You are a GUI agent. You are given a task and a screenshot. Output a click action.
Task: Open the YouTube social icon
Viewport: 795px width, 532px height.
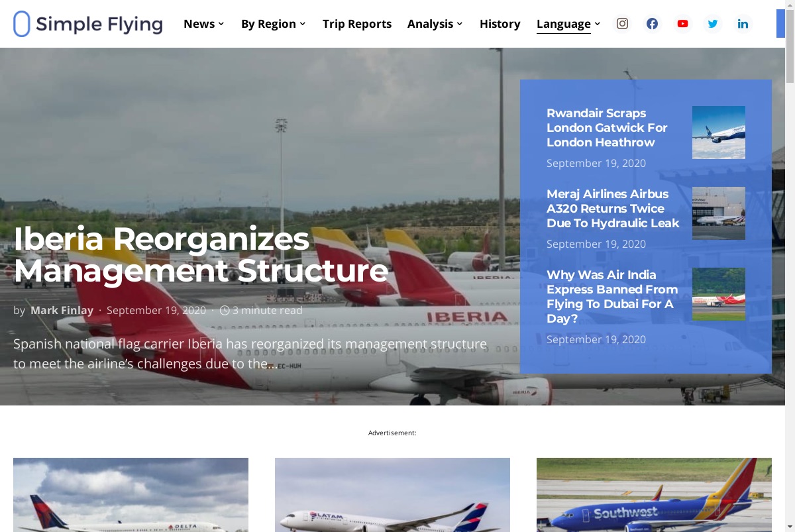click(682, 24)
